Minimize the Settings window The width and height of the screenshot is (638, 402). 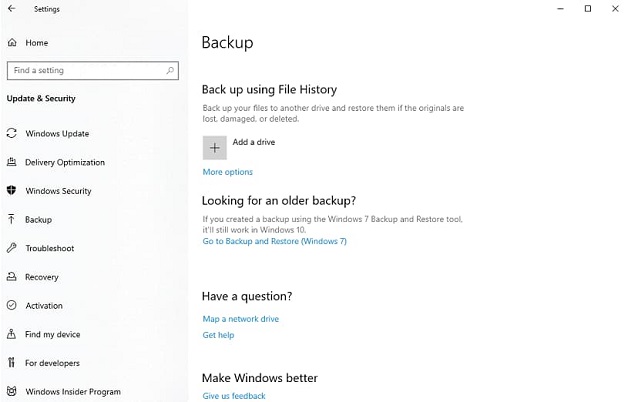tap(560, 9)
